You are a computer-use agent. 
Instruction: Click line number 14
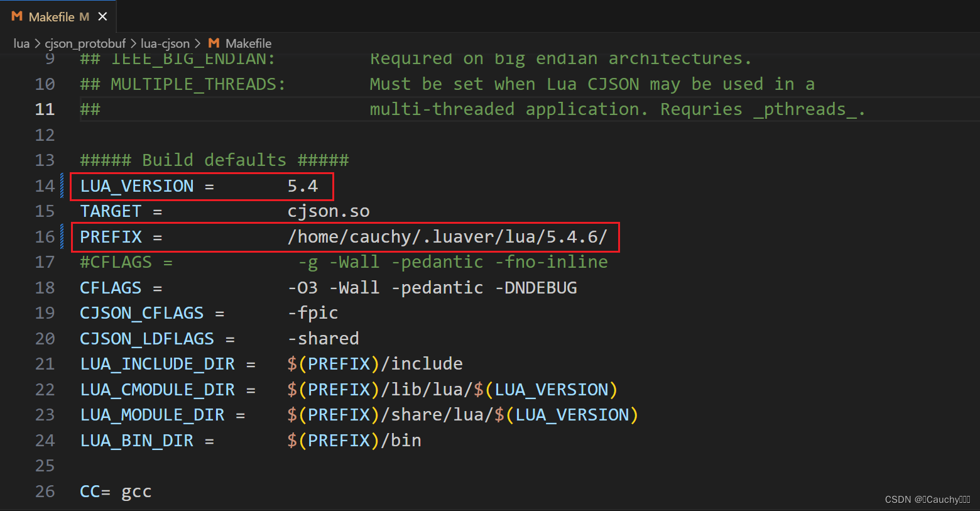[45, 186]
